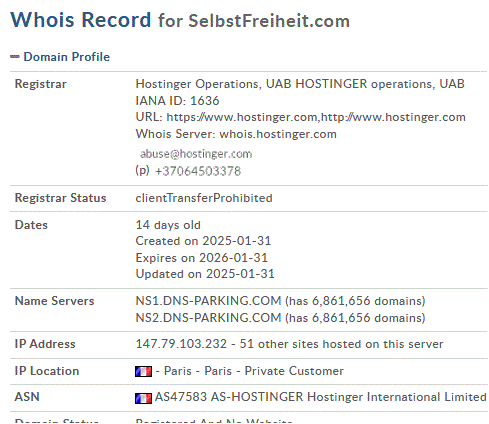489x424 pixels.
Task: Click the clientTransferProhibited status value
Action: click(x=204, y=198)
